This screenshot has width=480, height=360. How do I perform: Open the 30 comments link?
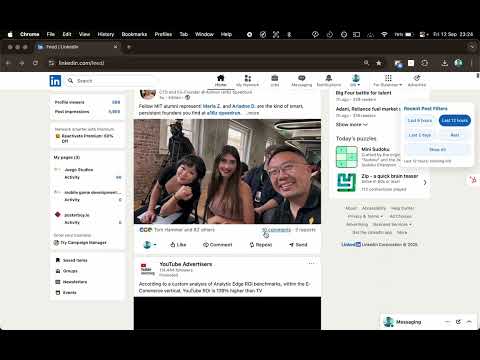point(276,230)
